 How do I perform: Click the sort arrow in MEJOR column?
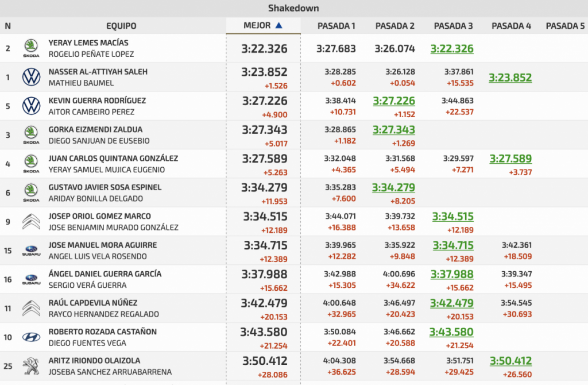[x=279, y=25]
